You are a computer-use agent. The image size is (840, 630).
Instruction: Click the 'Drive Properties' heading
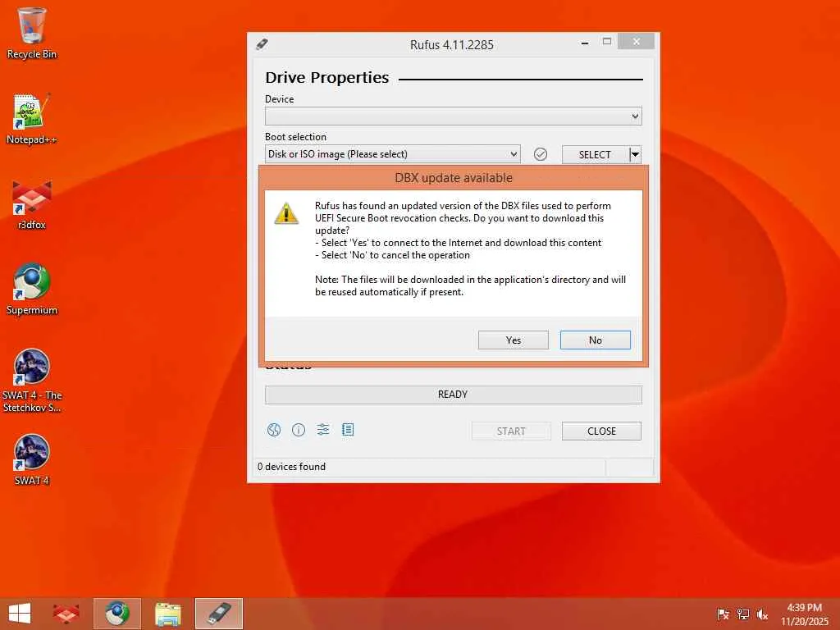[x=326, y=78]
